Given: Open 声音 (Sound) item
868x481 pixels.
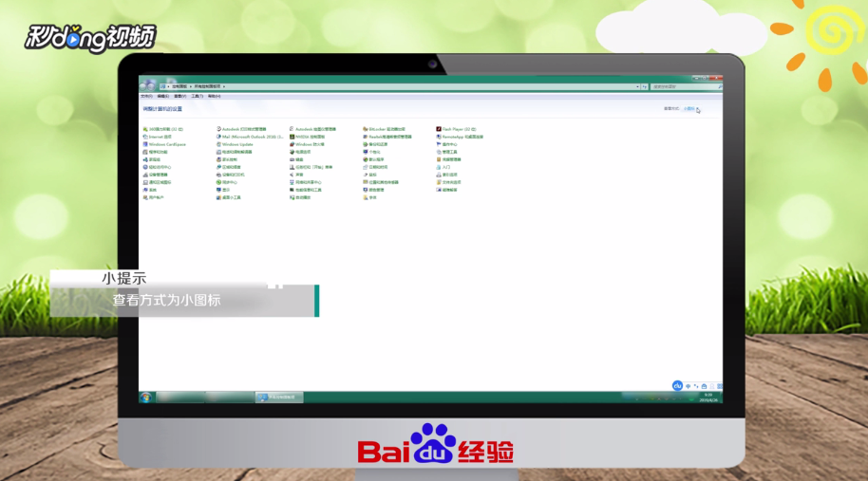Looking at the screenshot, I should click(296, 175).
